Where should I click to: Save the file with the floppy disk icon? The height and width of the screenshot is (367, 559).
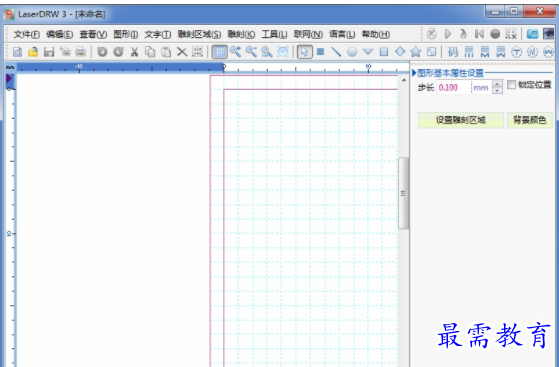click(x=49, y=52)
